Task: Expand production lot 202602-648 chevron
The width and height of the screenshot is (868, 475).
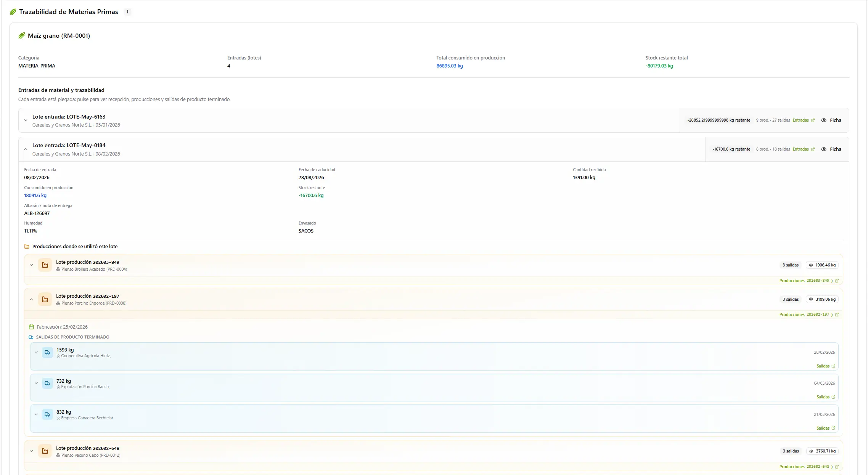Action: [x=31, y=451]
